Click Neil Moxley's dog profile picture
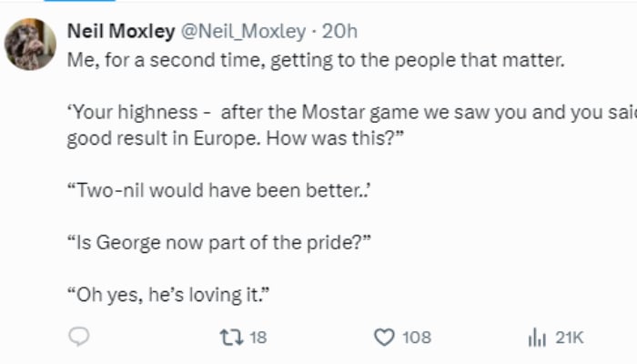Viewport: 637px width, 364px height. (x=32, y=44)
